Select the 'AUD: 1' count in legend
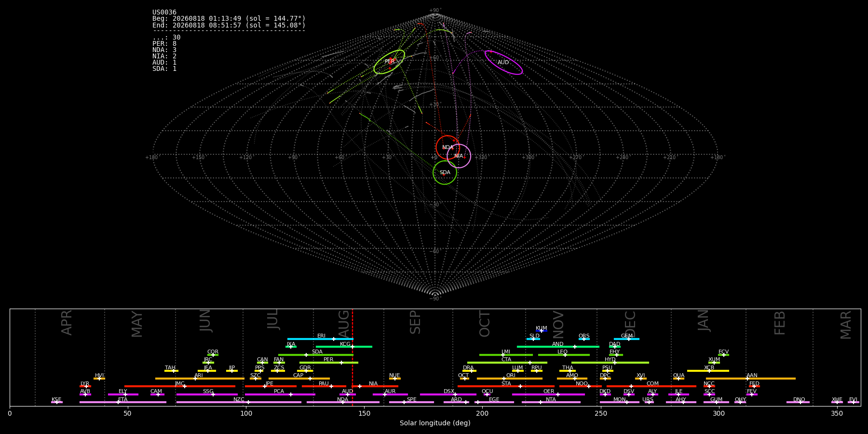This screenshot has height=434, width=868. click(x=164, y=63)
